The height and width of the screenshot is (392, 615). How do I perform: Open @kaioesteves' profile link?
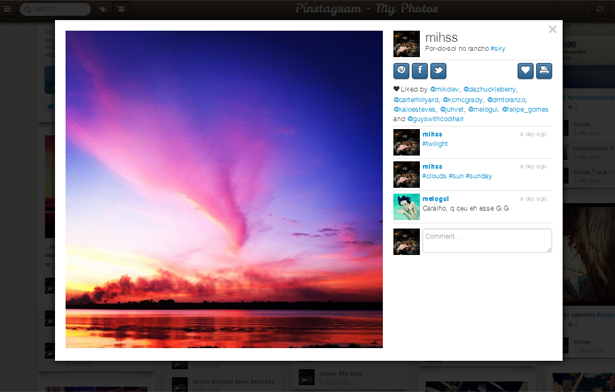point(414,109)
